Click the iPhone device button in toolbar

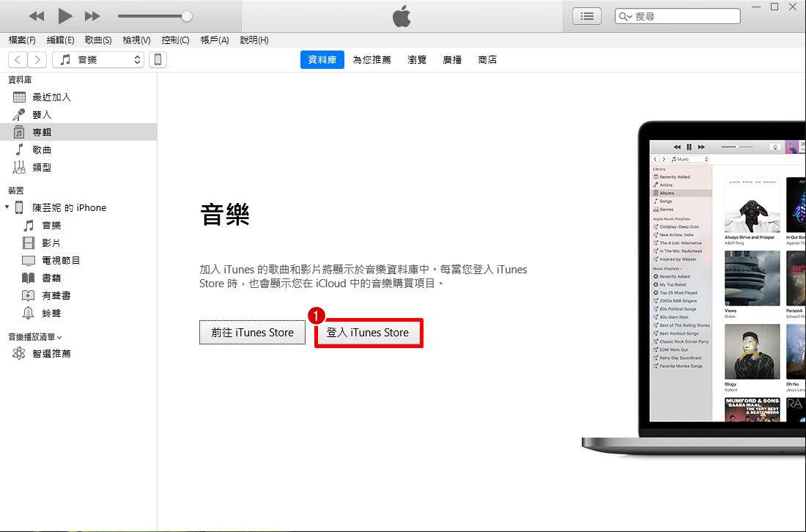(x=158, y=59)
